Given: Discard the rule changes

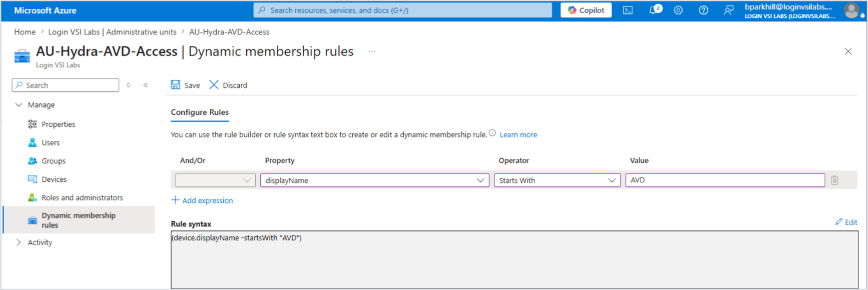Looking at the screenshot, I should tap(228, 85).
